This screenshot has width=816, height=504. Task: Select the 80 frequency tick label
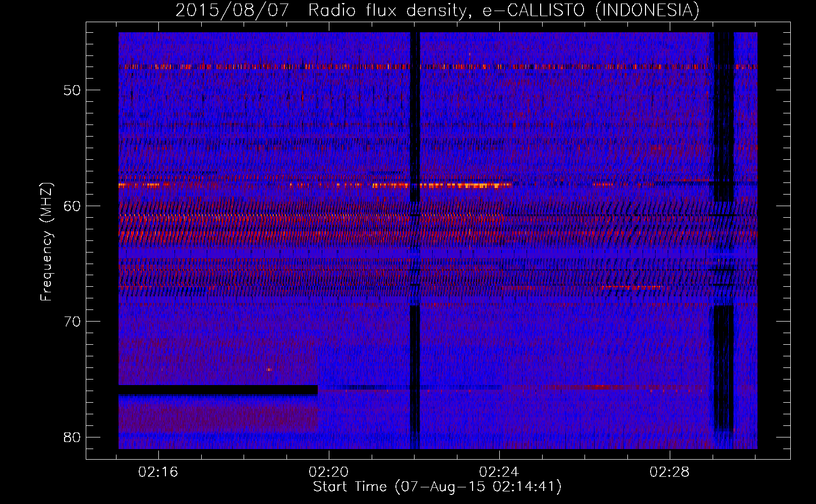click(x=72, y=437)
